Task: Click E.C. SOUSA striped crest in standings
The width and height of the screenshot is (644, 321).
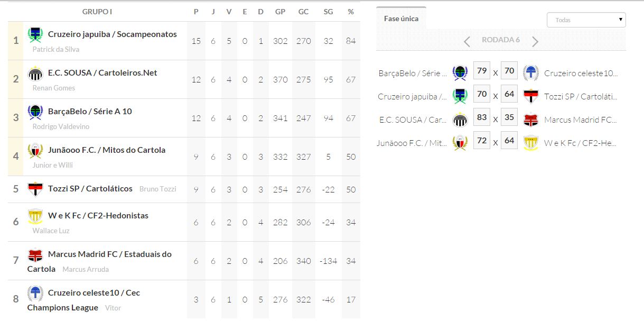Action: [x=35, y=74]
